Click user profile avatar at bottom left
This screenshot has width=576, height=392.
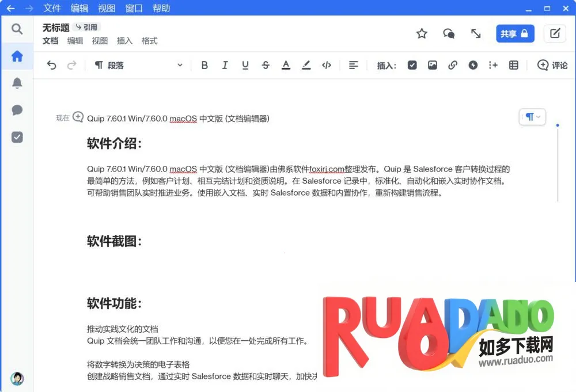[x=17, y=378]
